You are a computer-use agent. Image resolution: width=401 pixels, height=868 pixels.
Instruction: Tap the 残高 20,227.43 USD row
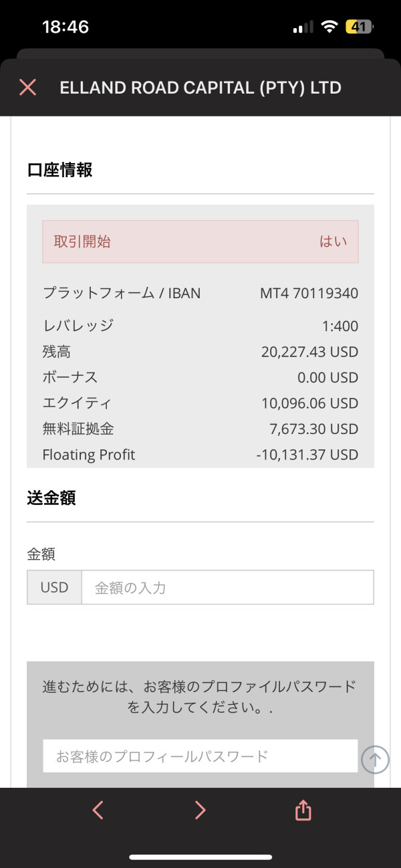coord(200,352)
